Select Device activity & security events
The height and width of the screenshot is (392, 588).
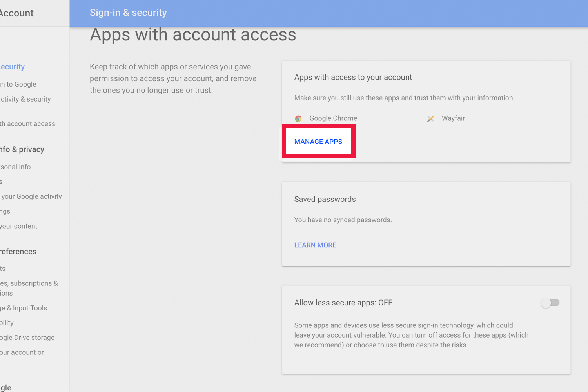coord(25,99)
